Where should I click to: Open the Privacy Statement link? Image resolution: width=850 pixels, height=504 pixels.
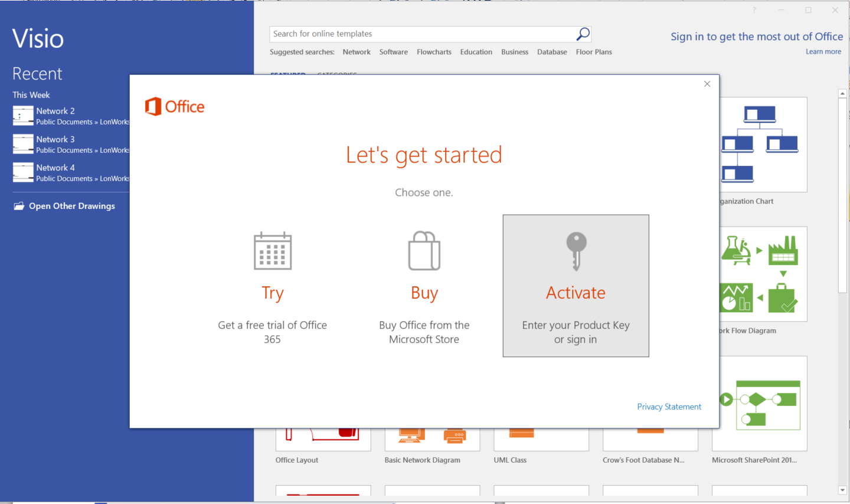tap(669, 407)
